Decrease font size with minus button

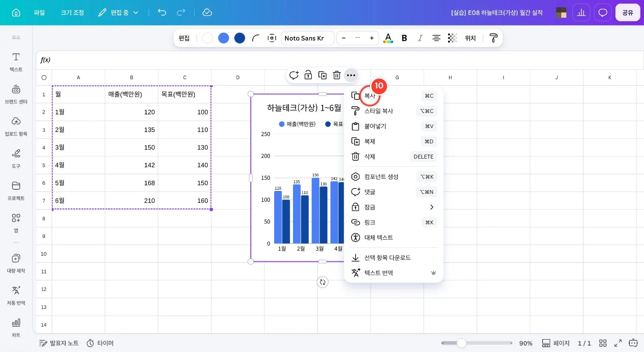[x=344, y=38]
